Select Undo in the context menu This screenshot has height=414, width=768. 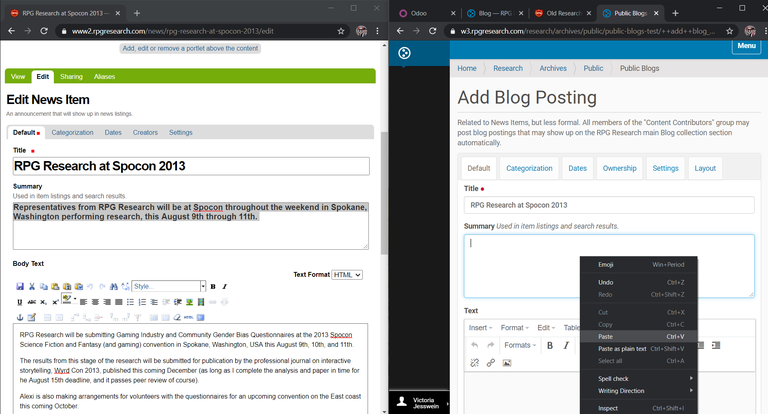(639, 282)
